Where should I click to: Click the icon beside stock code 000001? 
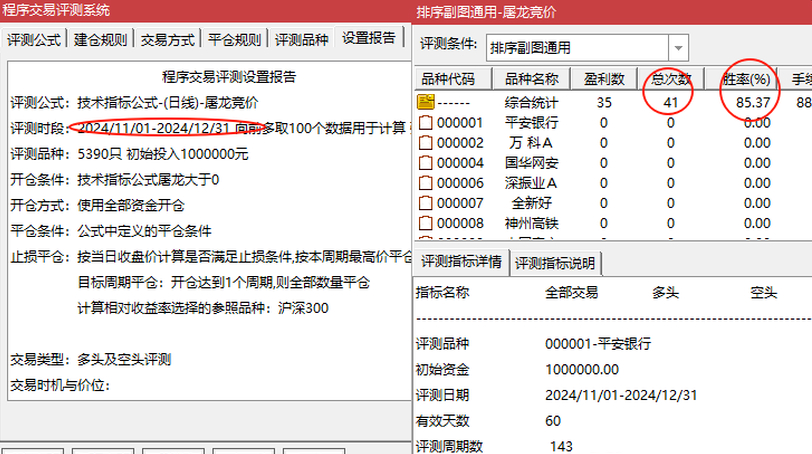pyautogui.click(x=425, y=123)
